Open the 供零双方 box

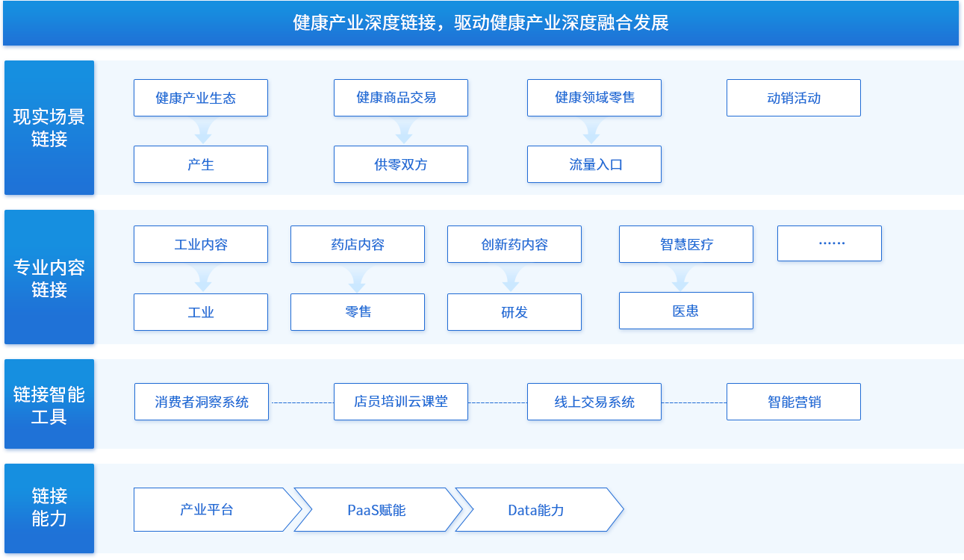(401, 164)
